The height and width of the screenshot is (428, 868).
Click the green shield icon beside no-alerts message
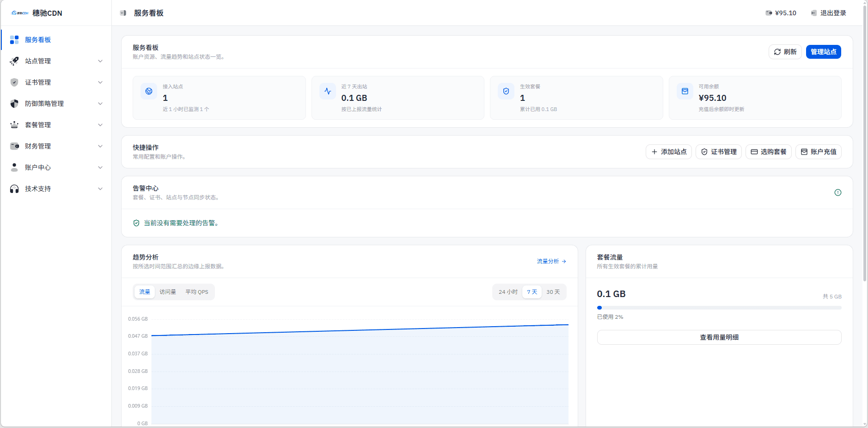pos(136,223)
